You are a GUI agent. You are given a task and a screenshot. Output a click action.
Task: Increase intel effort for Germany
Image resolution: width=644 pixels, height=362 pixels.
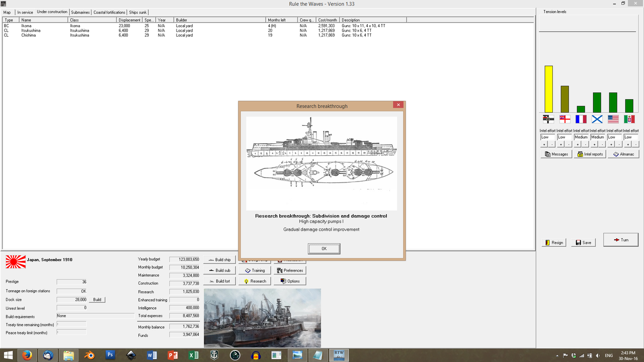pos(545,144)
